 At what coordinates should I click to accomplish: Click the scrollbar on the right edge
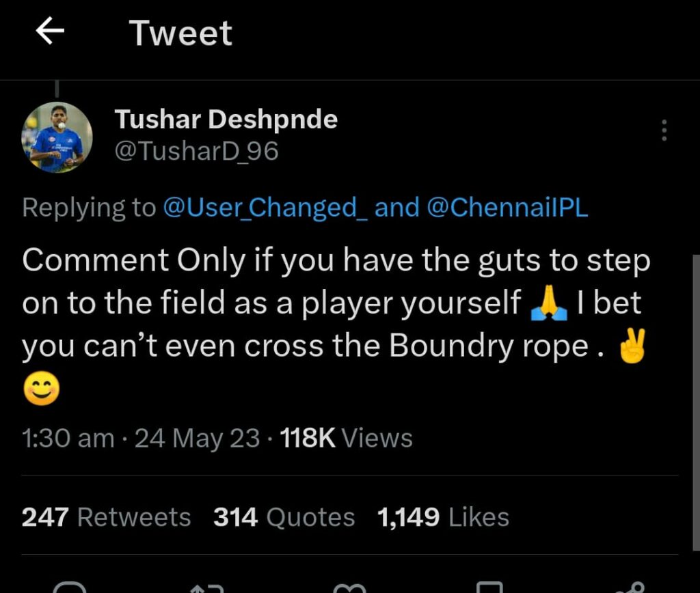coord(697,403)
